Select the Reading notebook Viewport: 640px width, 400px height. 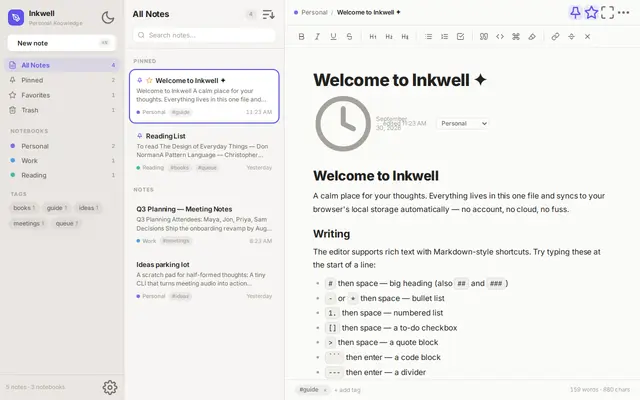tap(62, 175)
